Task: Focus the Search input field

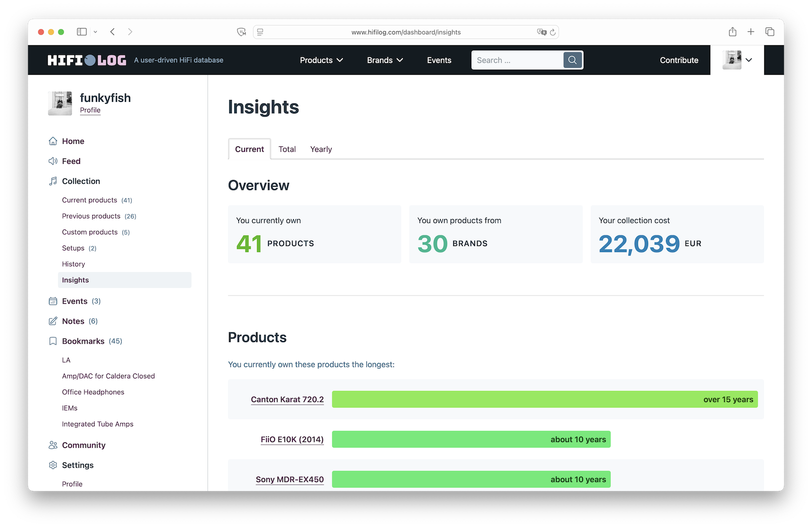Action: pyautogui.click(x=517, y=60)
